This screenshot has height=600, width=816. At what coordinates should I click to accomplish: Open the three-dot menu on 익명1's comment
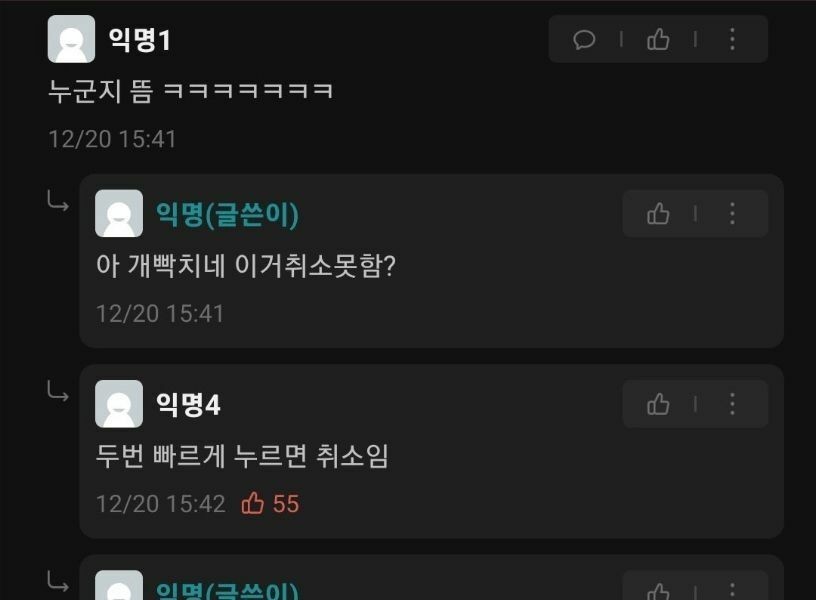point(732,40)
